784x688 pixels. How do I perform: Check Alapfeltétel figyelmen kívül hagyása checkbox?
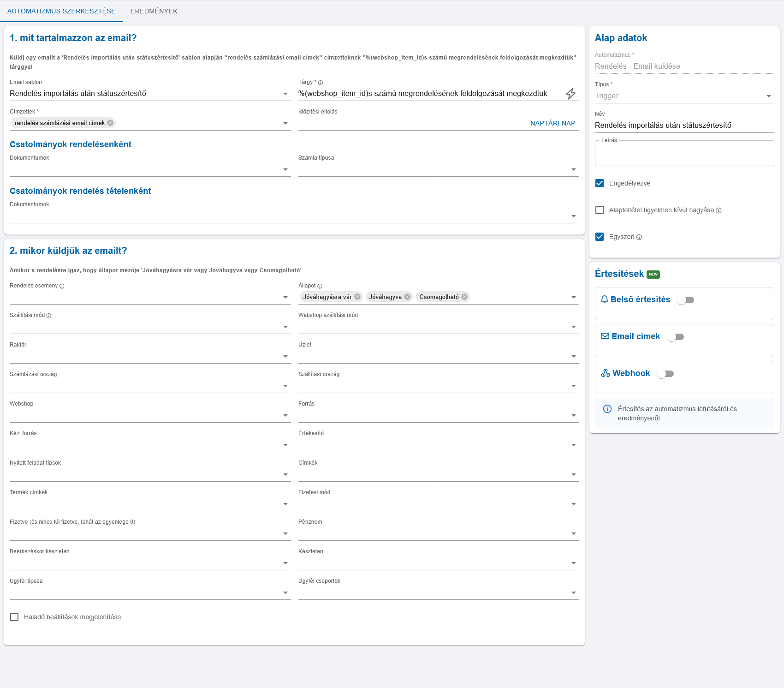coord(600,210)
